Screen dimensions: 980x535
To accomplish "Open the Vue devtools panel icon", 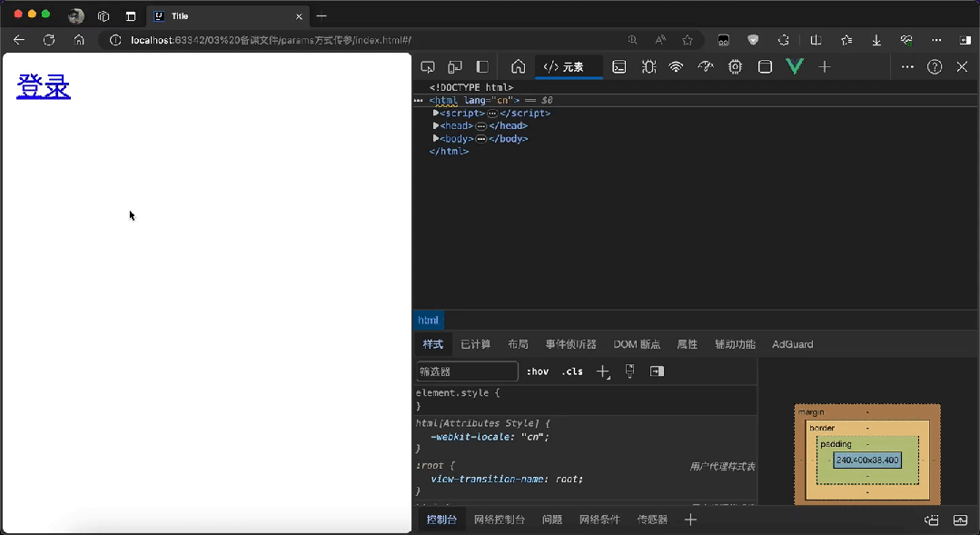I will pyautogui.click(x=795, y=67).
